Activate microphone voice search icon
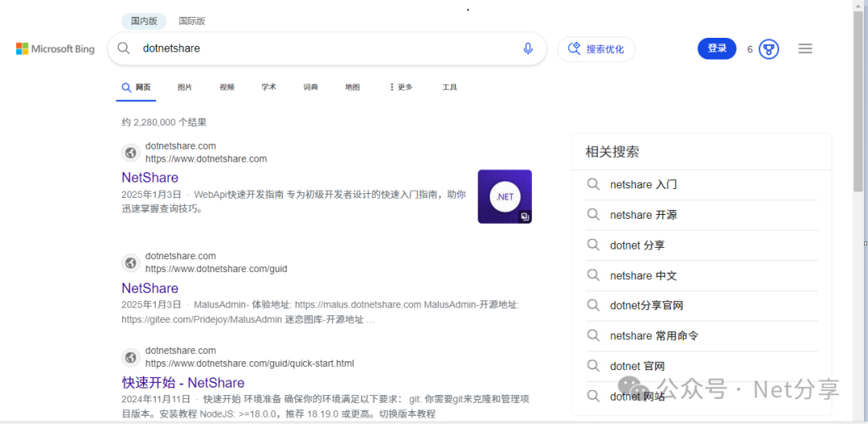Image resolution: width=868 pixels, height=424 pixels. (528, 49)
